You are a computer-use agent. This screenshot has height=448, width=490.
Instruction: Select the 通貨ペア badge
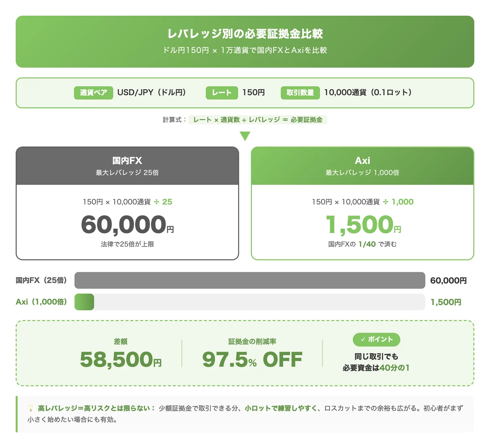[x=93, y=92]
